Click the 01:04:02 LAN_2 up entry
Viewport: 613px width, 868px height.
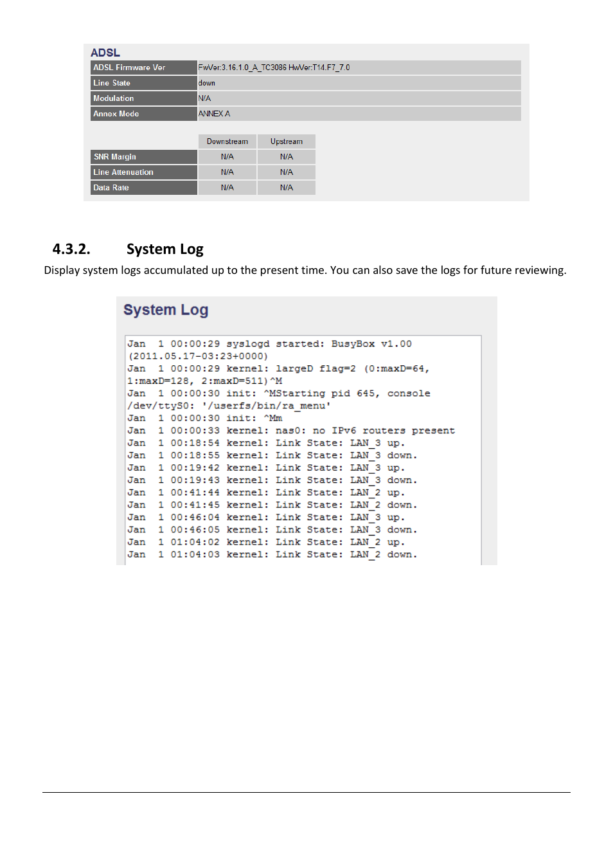[x=266, y=542]
